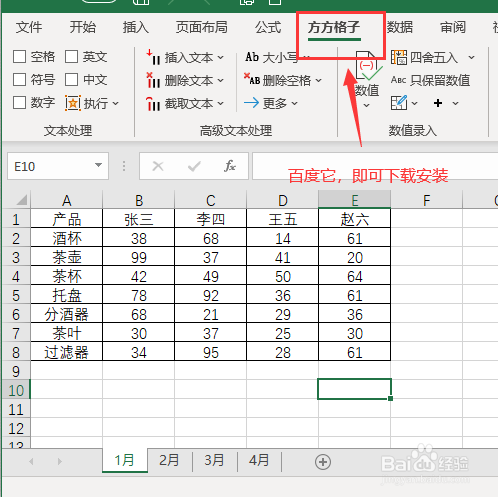Screen dimensions: 498x497
Task: Click the 删除文本 button label
Action: [189, 81]
